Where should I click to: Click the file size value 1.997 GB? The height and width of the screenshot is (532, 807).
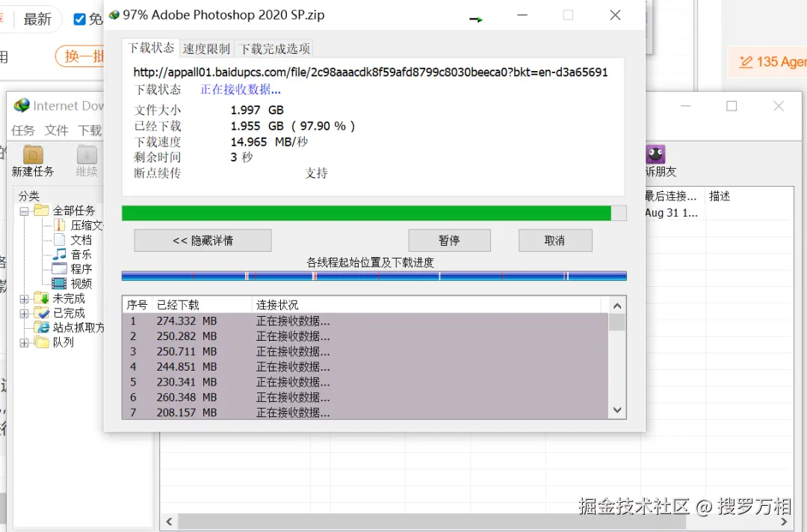257,110
